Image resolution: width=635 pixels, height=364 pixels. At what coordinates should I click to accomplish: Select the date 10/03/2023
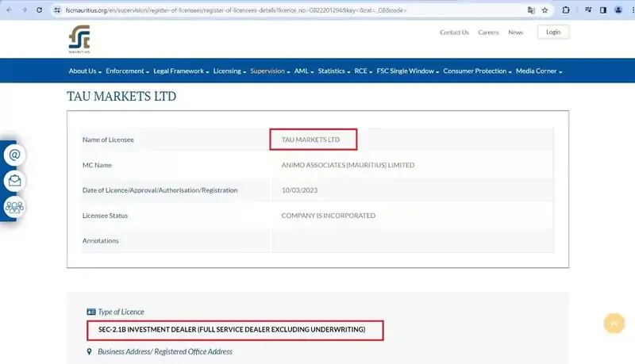coord(300,190)
